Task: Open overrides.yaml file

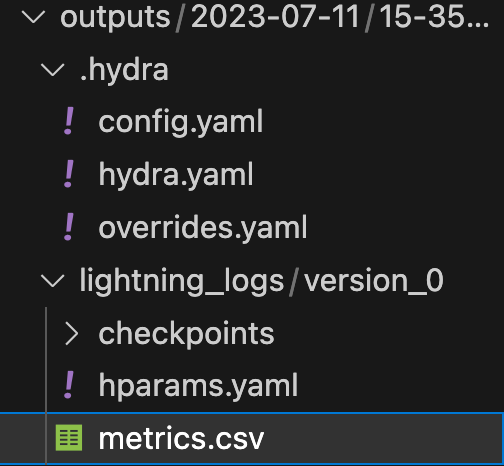Action: pyautogui.click(x=203, y=228)
